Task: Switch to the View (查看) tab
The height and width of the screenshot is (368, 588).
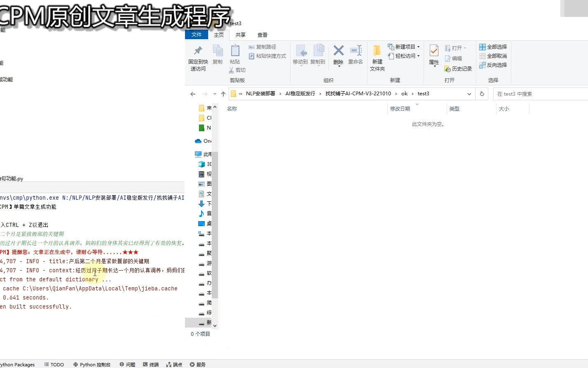Action: (262, 35)
